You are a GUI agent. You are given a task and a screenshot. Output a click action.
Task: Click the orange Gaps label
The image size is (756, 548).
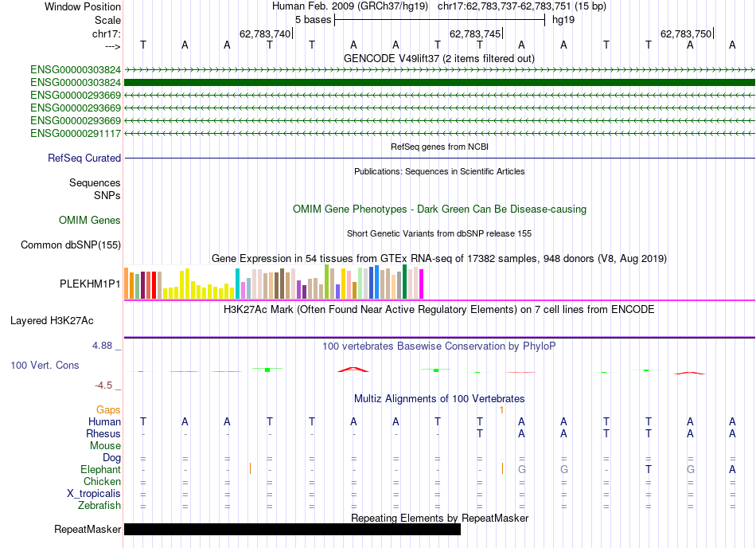tap(108, 409)
